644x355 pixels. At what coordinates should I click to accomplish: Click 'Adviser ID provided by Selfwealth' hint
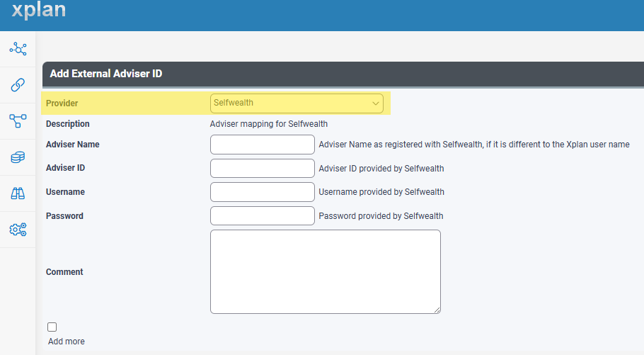[381, 168]
